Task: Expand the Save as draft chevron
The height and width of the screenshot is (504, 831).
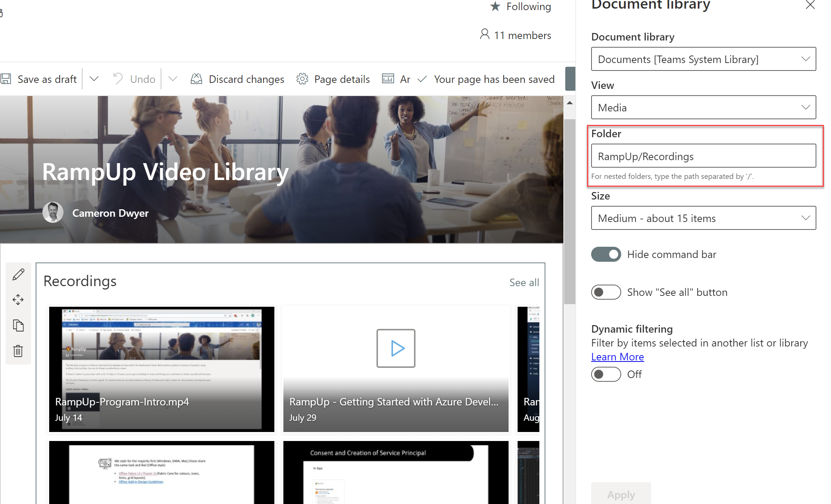Action: [x=94, y=79]
